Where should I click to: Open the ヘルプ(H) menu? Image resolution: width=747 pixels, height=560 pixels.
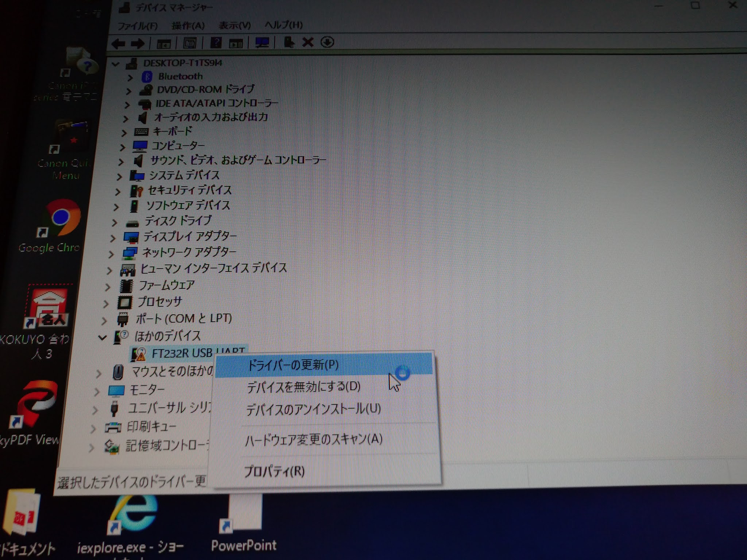coord(283,25)
